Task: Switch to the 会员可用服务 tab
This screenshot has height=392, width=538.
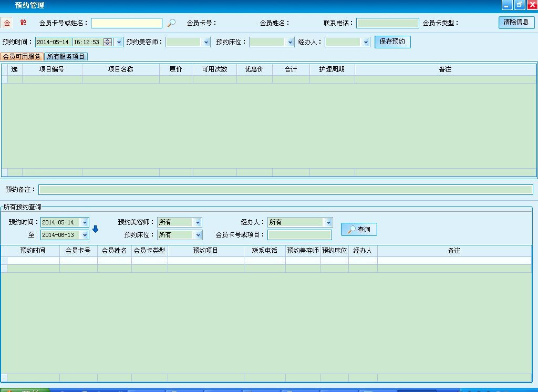Action: tap(22, 56)
